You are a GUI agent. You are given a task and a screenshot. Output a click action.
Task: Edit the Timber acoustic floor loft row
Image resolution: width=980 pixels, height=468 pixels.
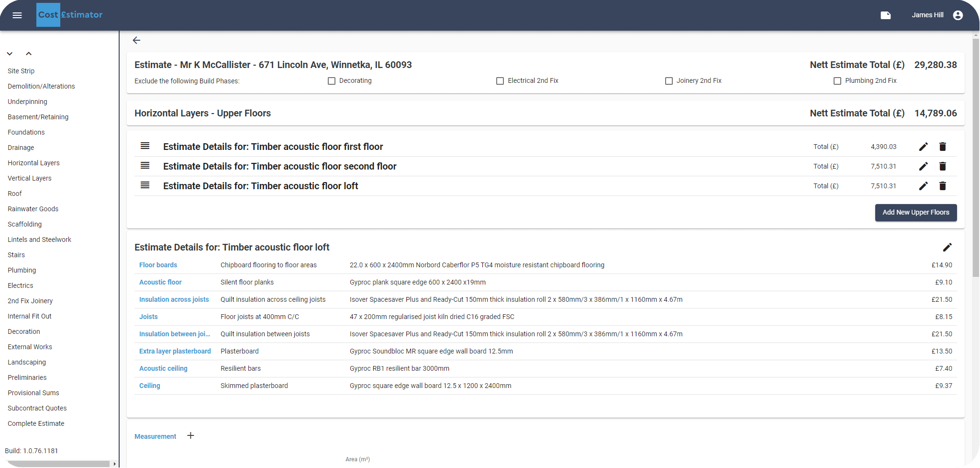pyautogui.click(x=924, y=186)
